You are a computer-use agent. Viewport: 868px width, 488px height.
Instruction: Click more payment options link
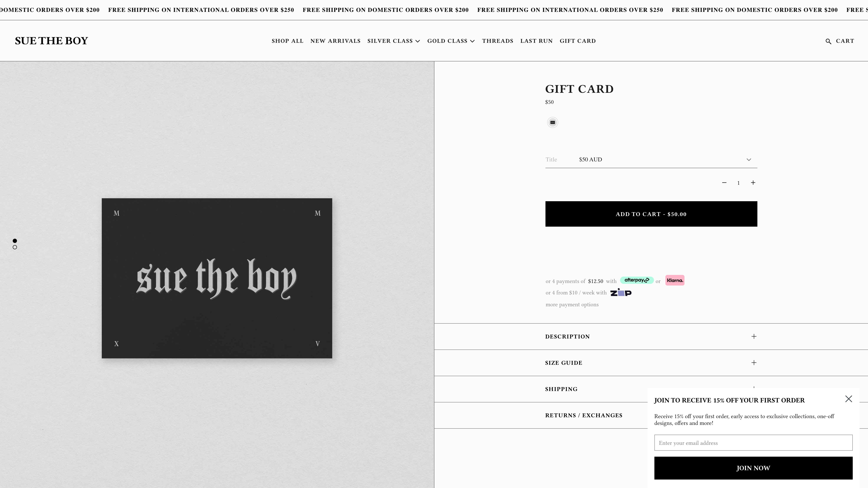[x=572, y=304]
